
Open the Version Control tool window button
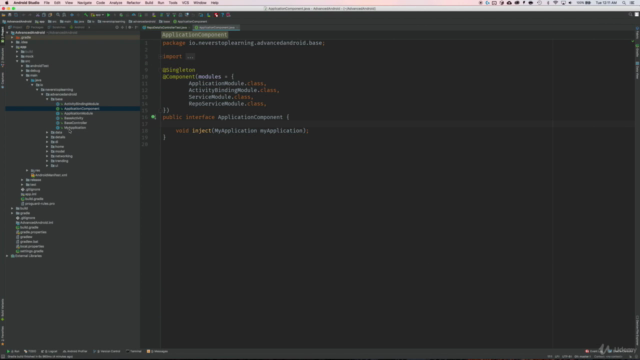point(107,351)
